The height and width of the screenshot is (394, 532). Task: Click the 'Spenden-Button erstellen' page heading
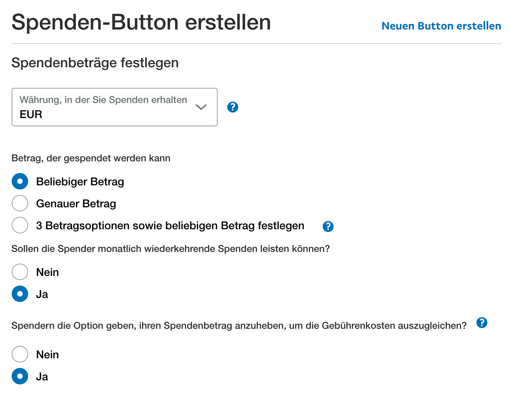pyautogui.click(x=141, y=22)
